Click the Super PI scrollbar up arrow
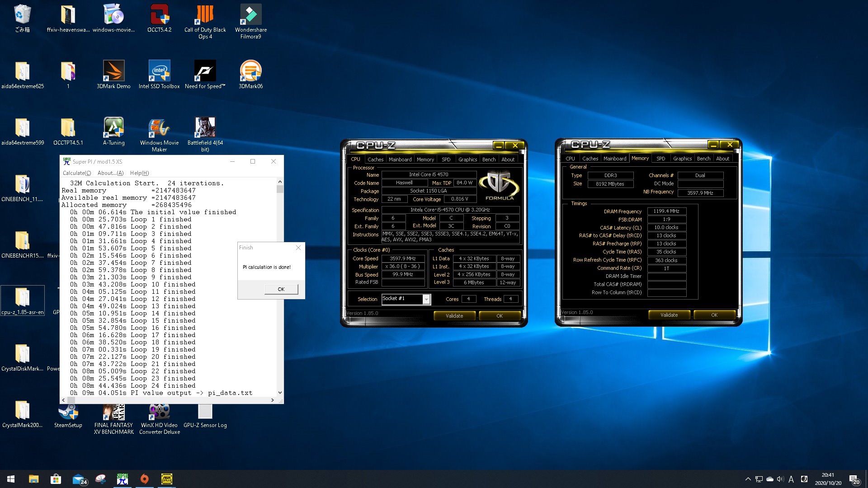The height and width of the screenshot is (488, 868). [x=280, y=182]
